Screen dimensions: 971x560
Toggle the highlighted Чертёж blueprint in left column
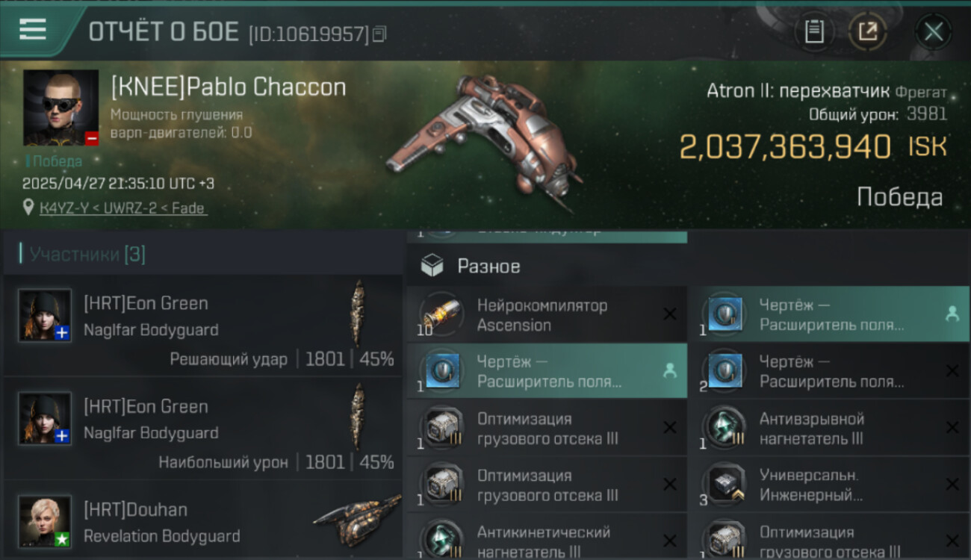pos(547,371)
